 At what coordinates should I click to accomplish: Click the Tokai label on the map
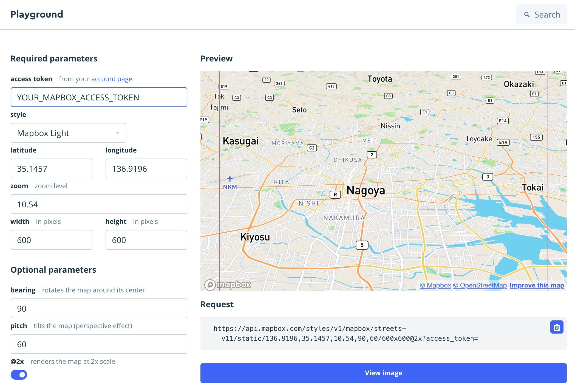532,187
